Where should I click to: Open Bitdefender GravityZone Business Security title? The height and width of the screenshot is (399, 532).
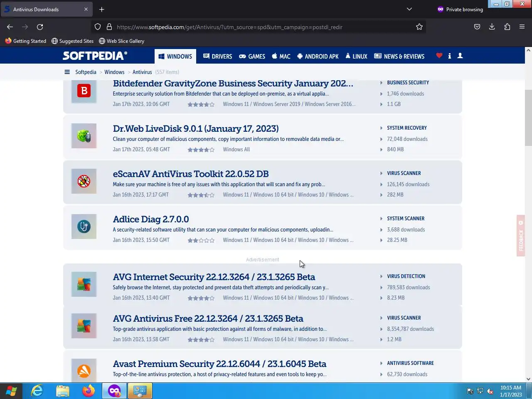coord(233,84)
